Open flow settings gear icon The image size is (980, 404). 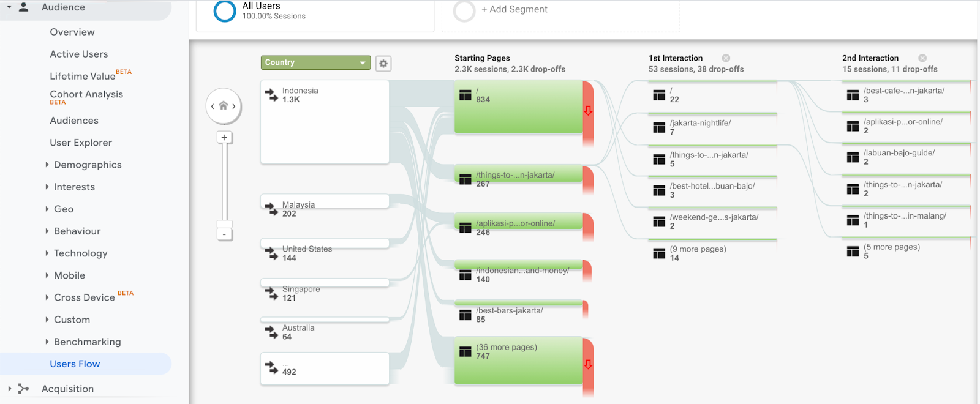(383, 63)
